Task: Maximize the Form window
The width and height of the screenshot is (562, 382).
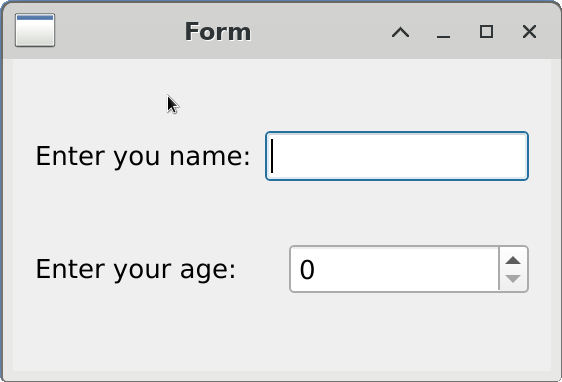Action: coord(486,32)
